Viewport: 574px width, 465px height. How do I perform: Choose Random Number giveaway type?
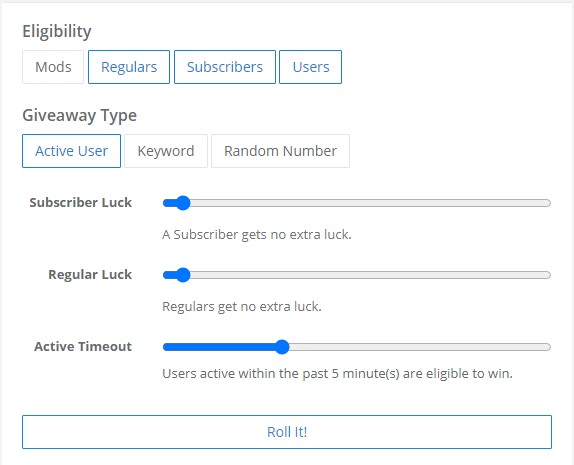tap(280, 151)
